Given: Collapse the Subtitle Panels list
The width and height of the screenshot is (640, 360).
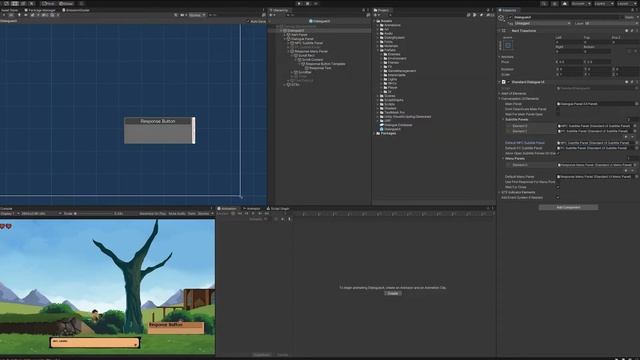Looking at the screenshot, I should click(x=503, y=120).
